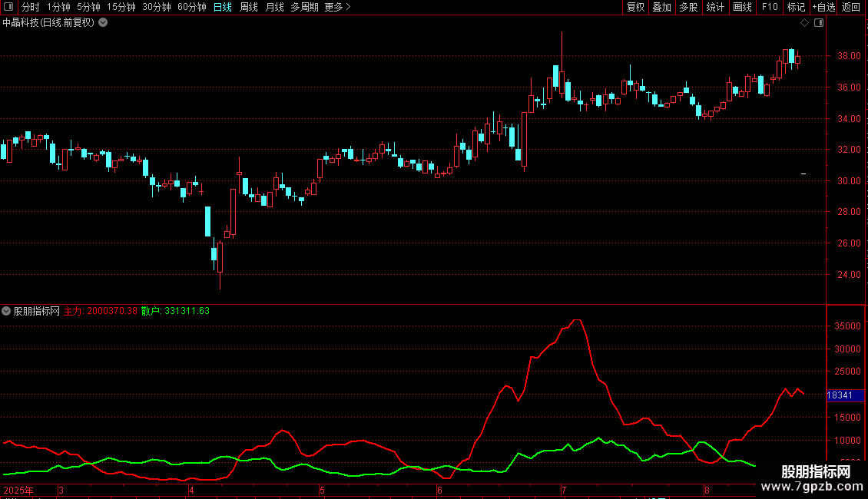
Task: Expand dropdown next to 中晶科技 title
Action: pyautogui.click(x=103, y=23)
